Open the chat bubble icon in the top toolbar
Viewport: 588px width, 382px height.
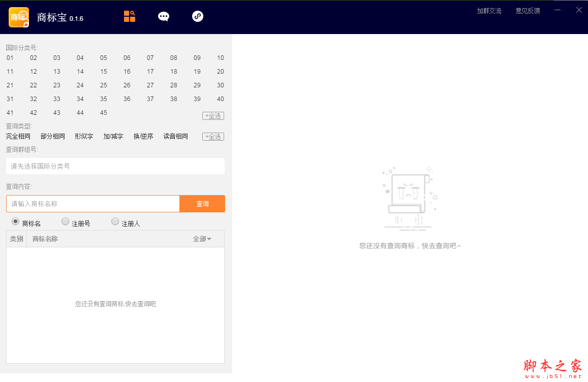click(163, 16)
